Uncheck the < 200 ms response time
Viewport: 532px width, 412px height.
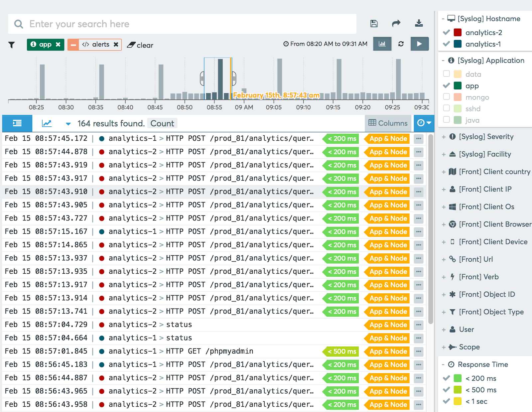447,378
